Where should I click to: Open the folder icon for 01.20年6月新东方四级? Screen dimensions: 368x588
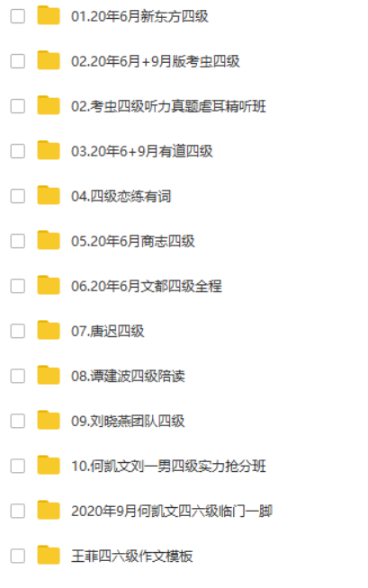point(49,15)
